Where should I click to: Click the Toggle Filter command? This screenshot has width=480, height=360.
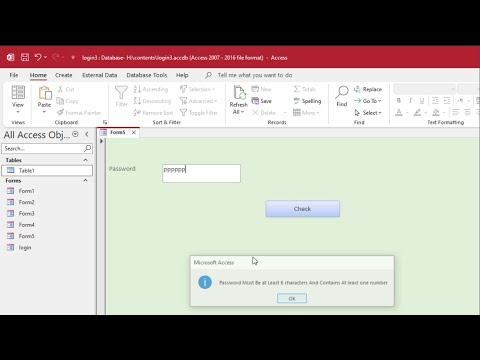199,113
